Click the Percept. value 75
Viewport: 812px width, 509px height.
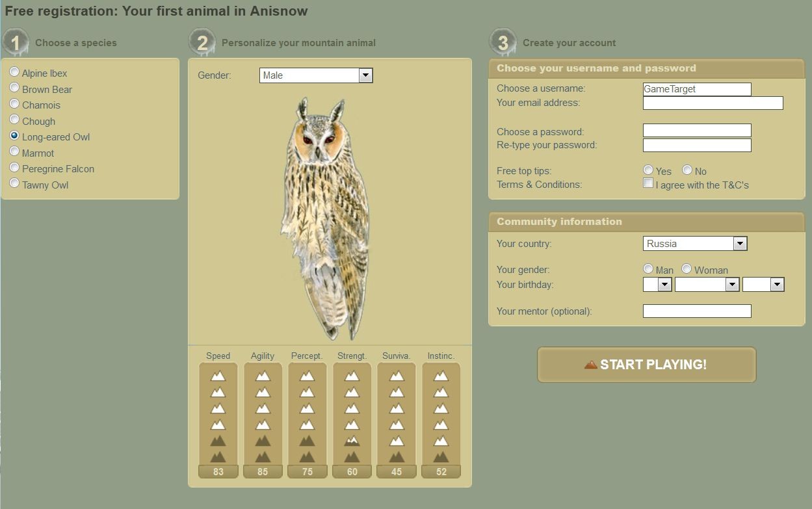point(307,472)
